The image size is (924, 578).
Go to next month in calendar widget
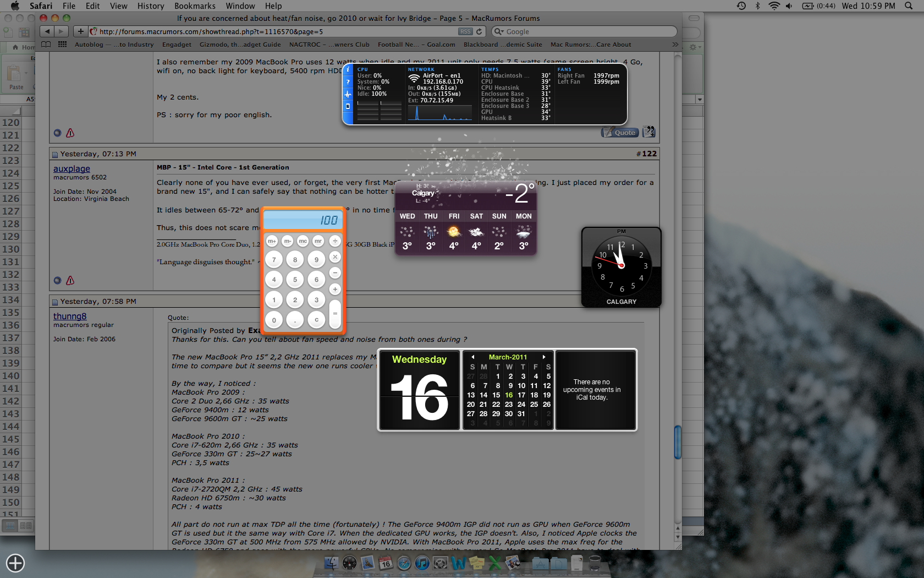544,357
